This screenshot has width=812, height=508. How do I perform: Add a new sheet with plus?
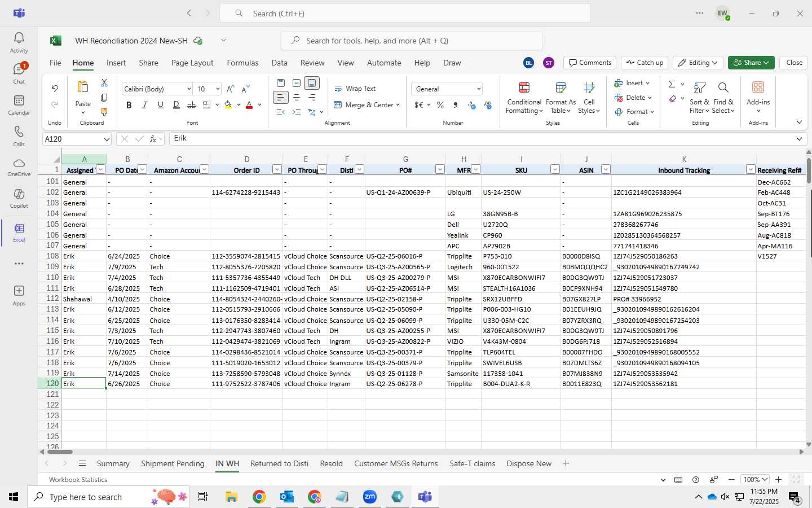coord(566,463)
